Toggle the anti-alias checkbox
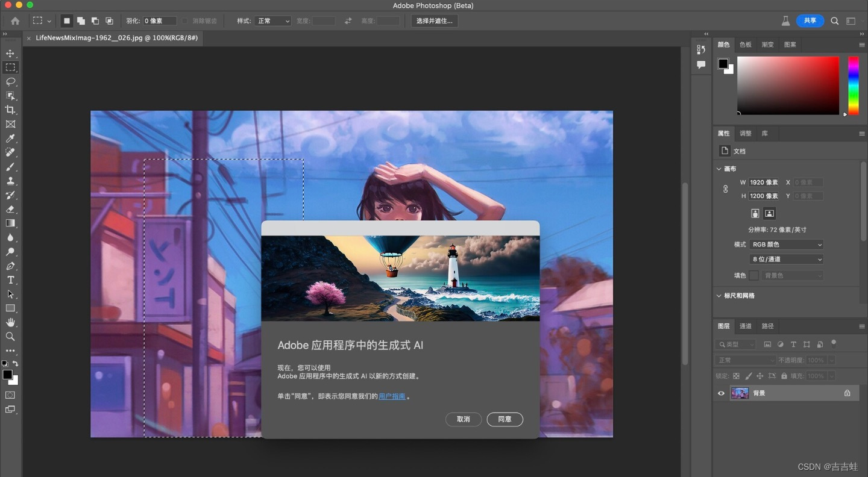The height and width of the screenshot is (477, 868). coord(184,20)
